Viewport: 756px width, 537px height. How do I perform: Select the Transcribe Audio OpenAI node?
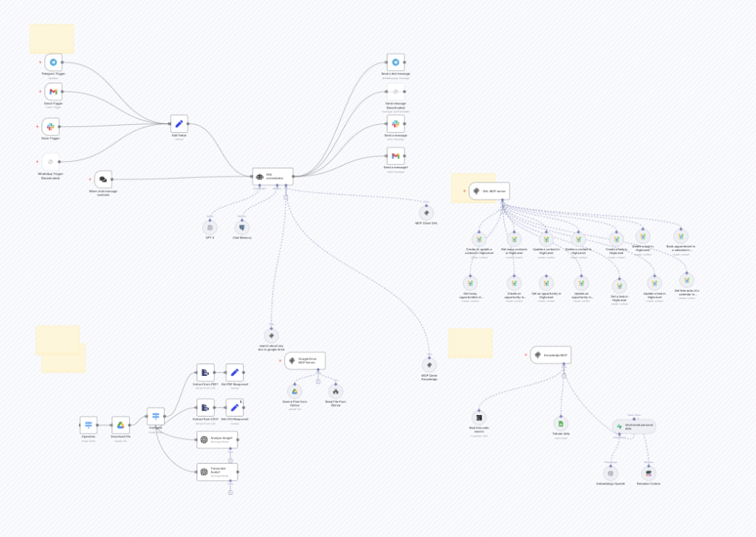pos(217,472)
